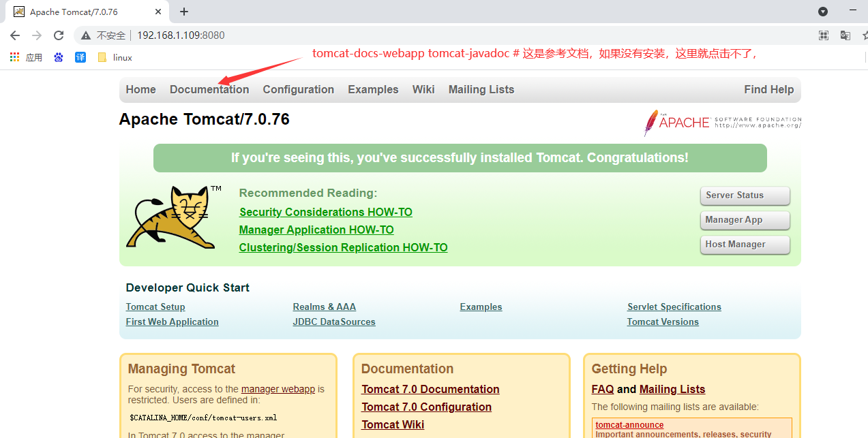Open Security Considerations HOW-TO link
Screen dimensions: 868x438
coord(326,212)
